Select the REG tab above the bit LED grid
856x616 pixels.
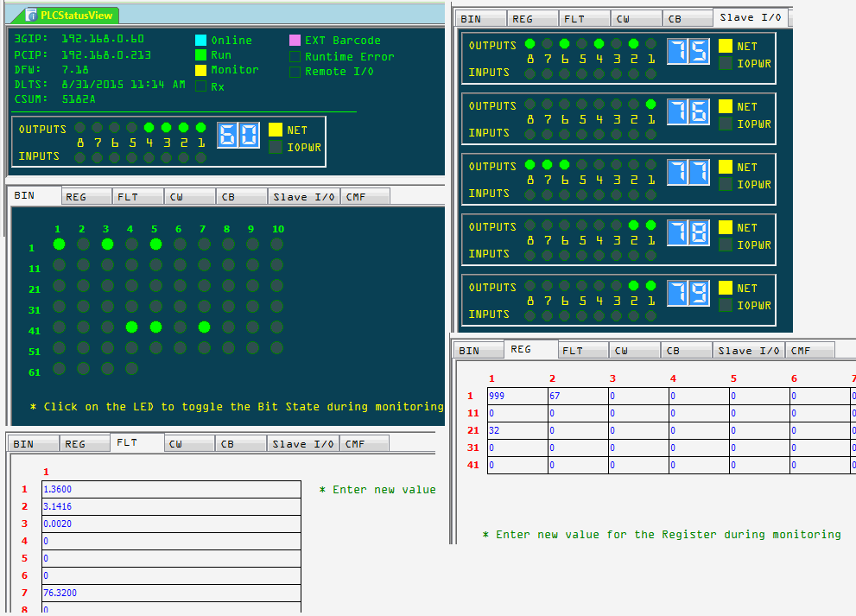[86, 197]
